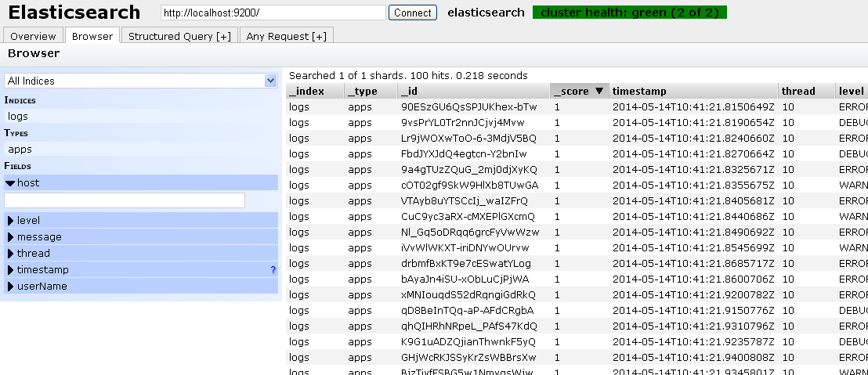Select the Browser tab
The width and height of the screenshot is (868, 375).
pos(92,36)
